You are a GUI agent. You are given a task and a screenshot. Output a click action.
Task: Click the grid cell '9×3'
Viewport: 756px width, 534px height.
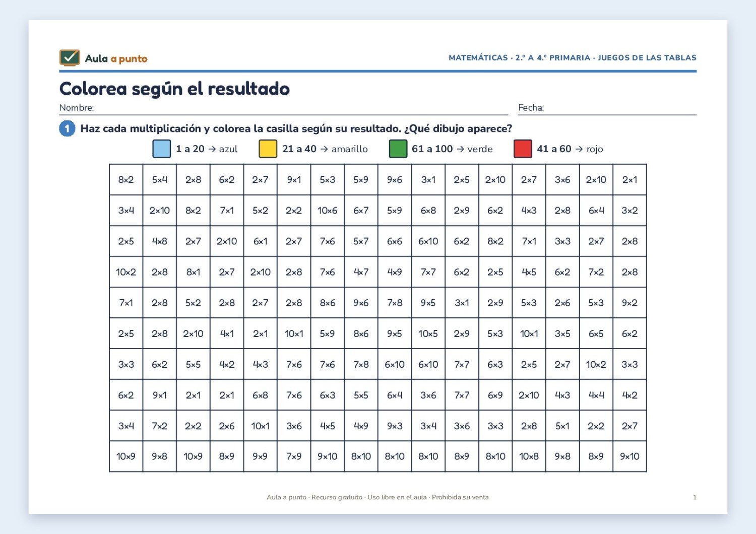tap(395, 426)
